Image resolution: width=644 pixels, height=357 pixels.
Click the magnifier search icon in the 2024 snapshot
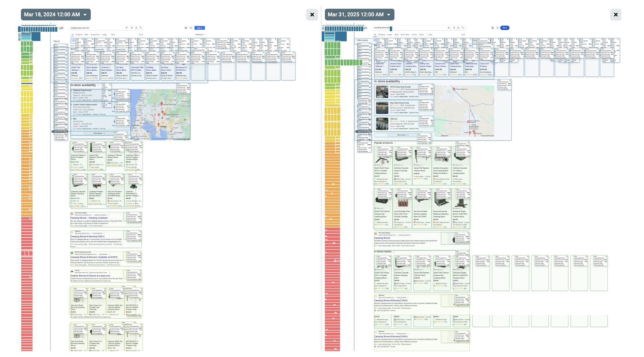[140, 28]
